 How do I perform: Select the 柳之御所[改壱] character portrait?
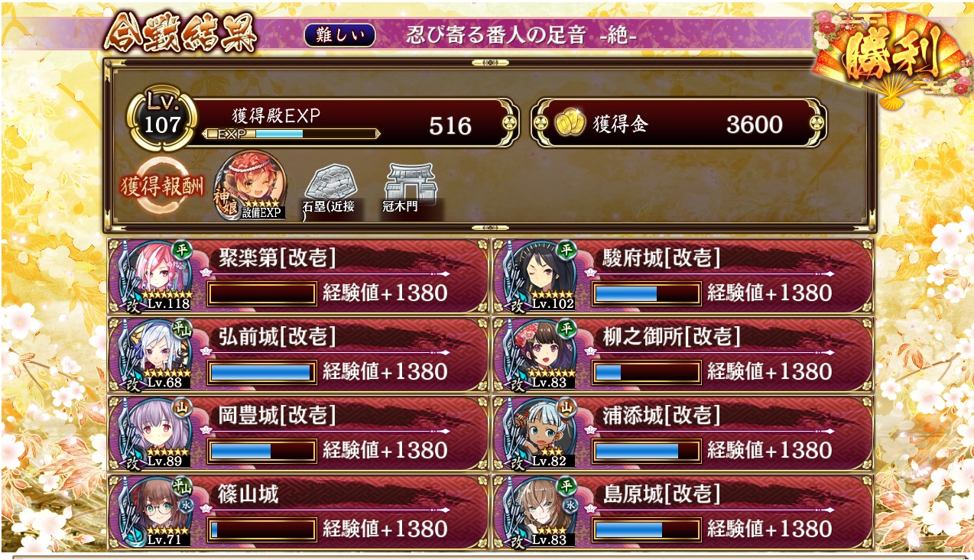pos(540,354)
